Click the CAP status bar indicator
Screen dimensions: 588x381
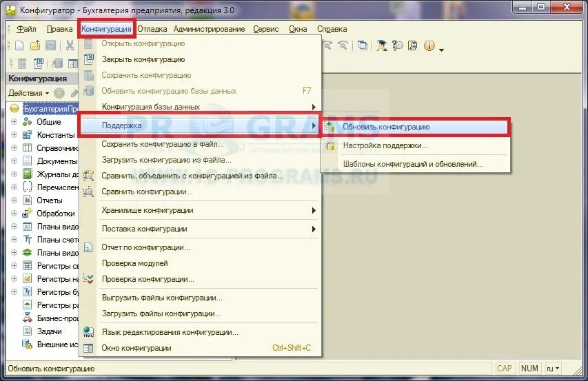(x=505, y=369)
